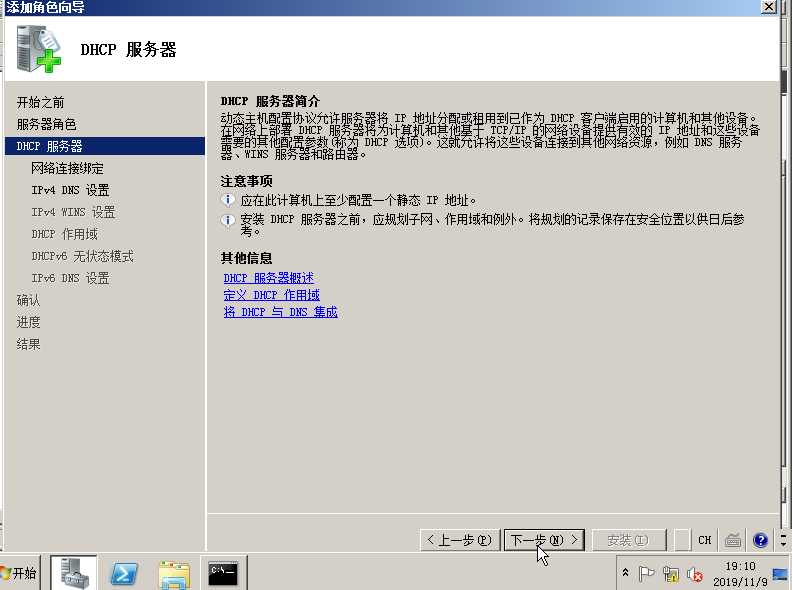Open Server Manager from the taskbar
792x590 pixels.
(74, 573)
